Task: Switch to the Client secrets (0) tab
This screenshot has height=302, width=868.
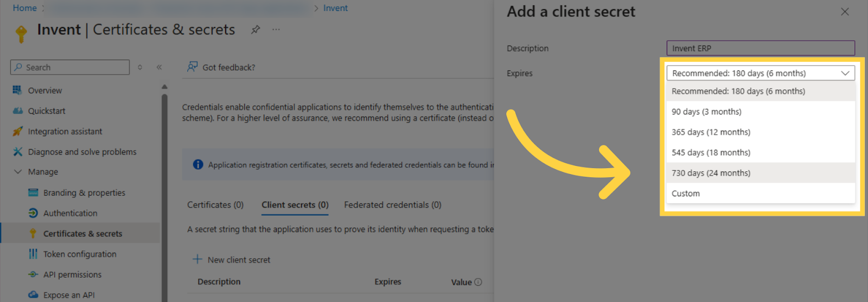Action: [x=295, y=205]
